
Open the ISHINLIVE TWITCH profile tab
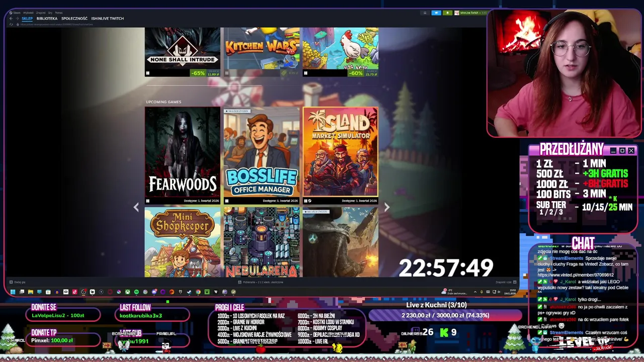click(107, 19)
